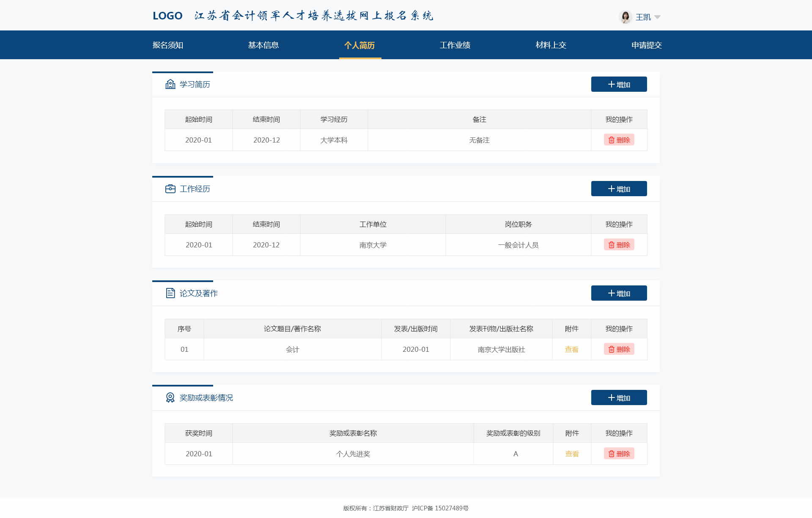Add a new 学习简历 entry
812x518 pixels.
tap(619, 84)
